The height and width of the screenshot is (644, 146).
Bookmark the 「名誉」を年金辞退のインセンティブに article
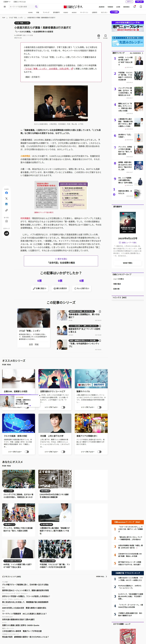coord(100,340)
